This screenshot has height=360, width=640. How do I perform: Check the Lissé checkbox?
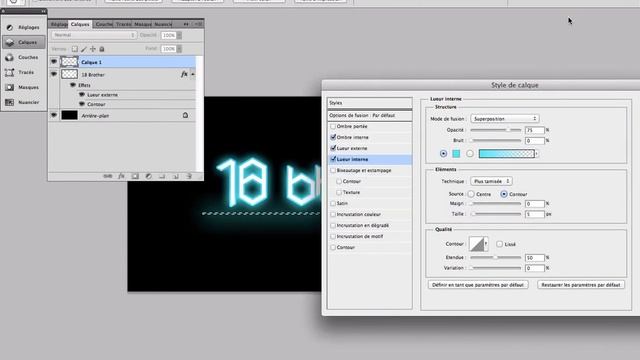[500, 244]
